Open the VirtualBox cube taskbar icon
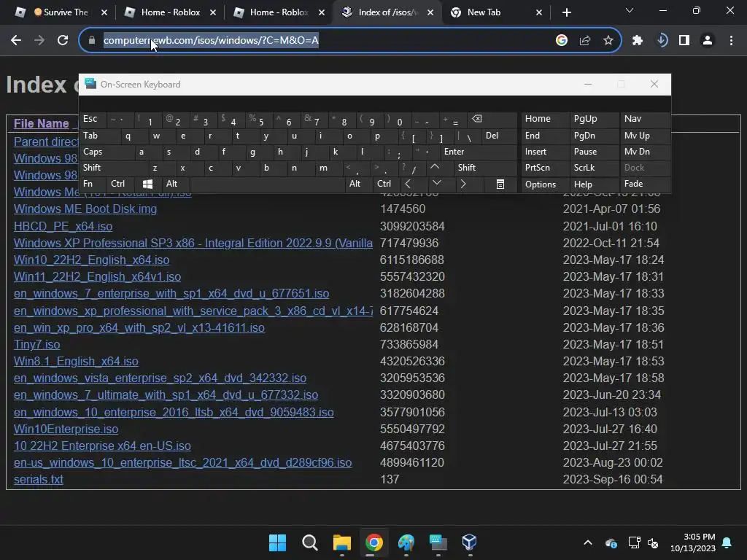The image size is (747, 560). point(470,542)
